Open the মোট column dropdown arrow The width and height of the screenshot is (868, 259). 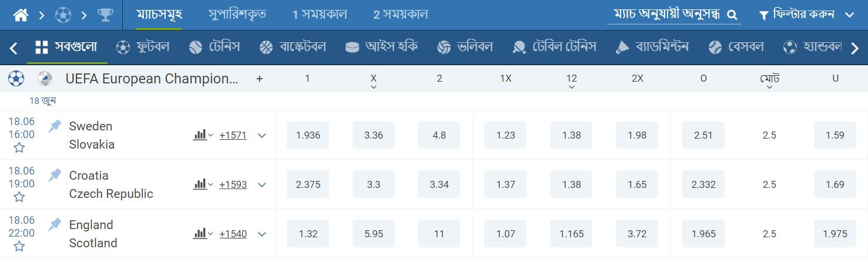pyautogui.click(x=769, y=88)
